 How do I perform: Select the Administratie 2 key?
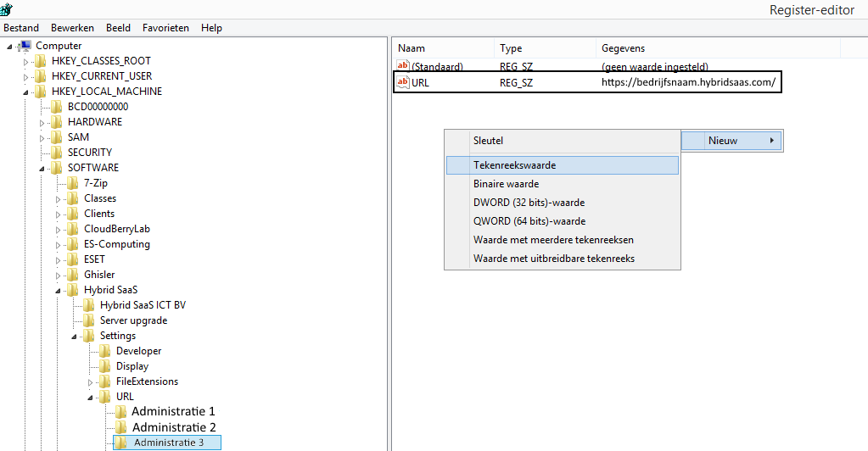[x=173, y=427]
